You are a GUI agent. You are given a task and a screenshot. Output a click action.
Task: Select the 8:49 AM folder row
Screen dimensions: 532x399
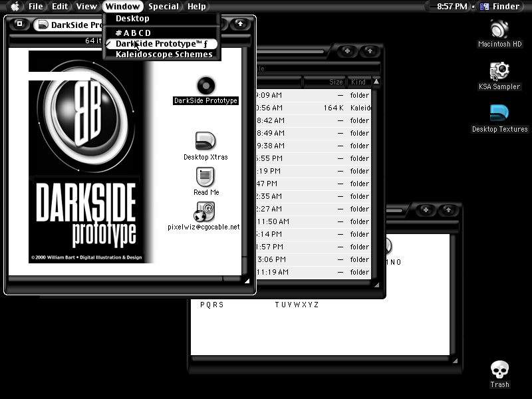[x=313, y=133]
